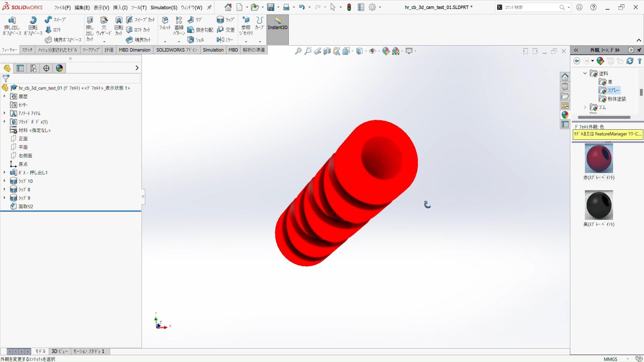This screenshot has width=644, height=362.
Task: Select the red spray paint (赤) appearance swatch
Action: coord(599,158)
